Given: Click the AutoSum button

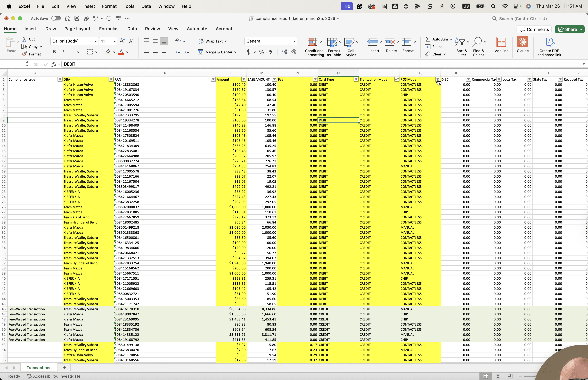Looking at the screenshot, I should [437, 39].
